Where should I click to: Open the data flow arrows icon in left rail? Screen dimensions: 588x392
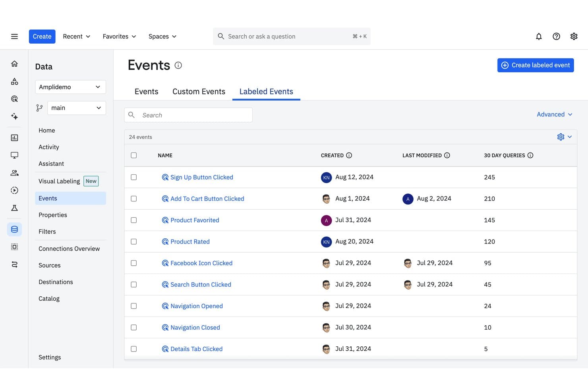[14, 265]
